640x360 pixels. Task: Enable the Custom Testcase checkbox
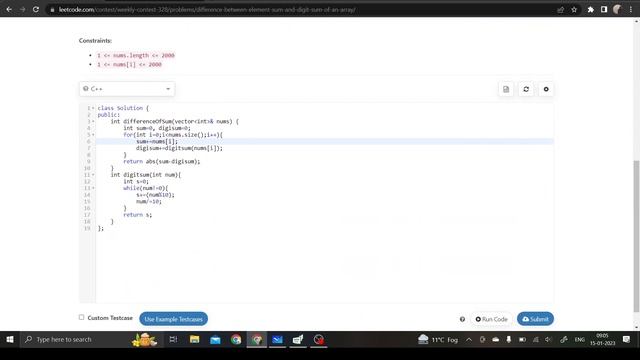click(82, 317)
